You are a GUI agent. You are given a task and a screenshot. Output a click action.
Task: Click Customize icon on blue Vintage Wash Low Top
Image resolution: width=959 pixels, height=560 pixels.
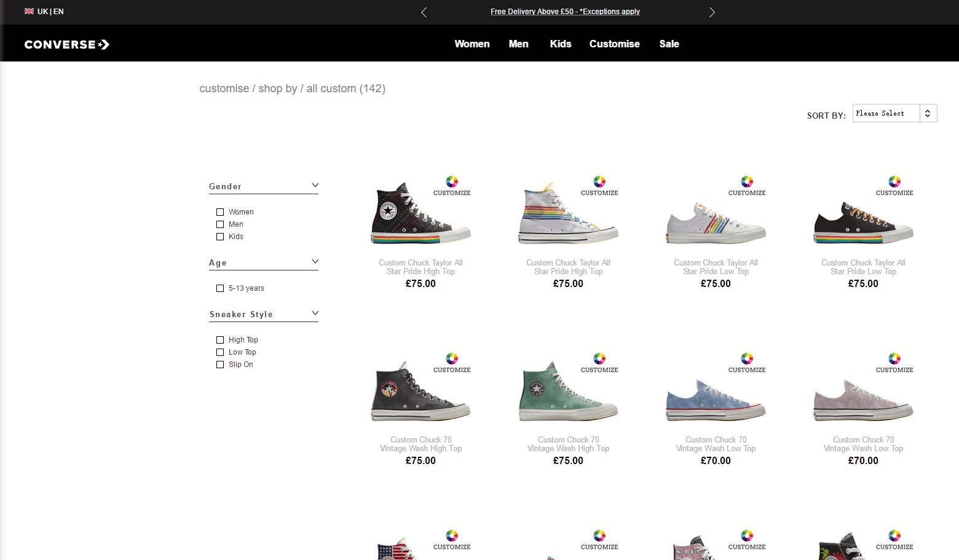747,363
